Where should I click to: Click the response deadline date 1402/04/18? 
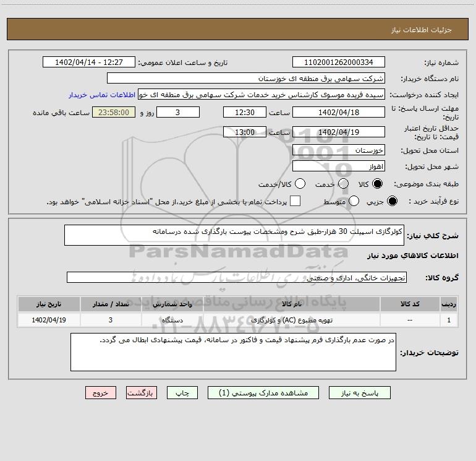pos(339,113)
